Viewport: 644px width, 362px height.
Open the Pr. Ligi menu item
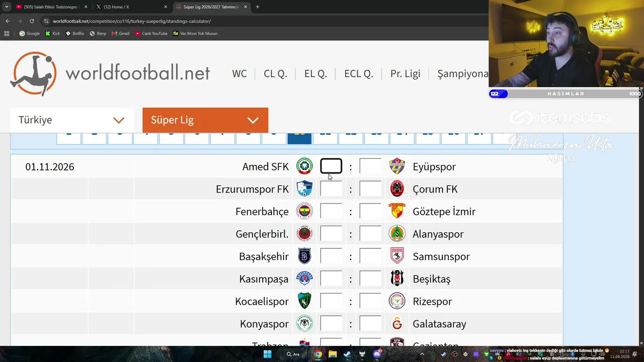click(x=405, y=73)
